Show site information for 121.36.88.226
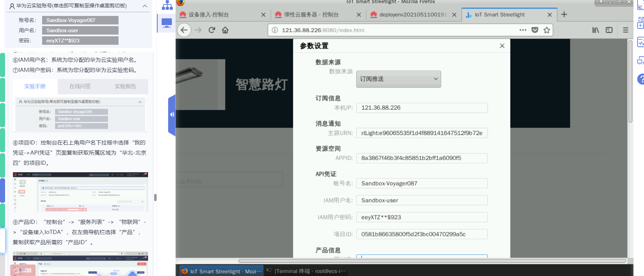 point(275,30)
